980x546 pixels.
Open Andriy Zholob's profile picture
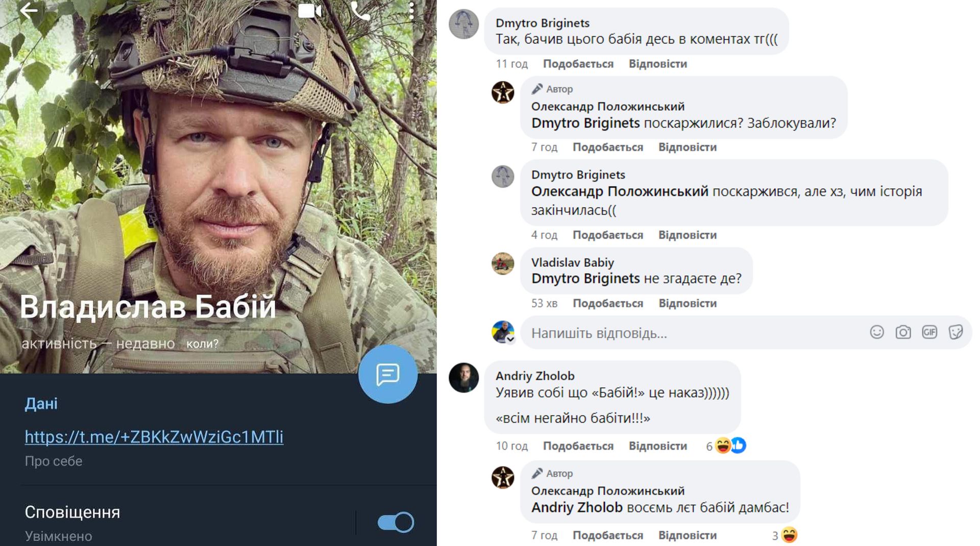click(463, 378)
